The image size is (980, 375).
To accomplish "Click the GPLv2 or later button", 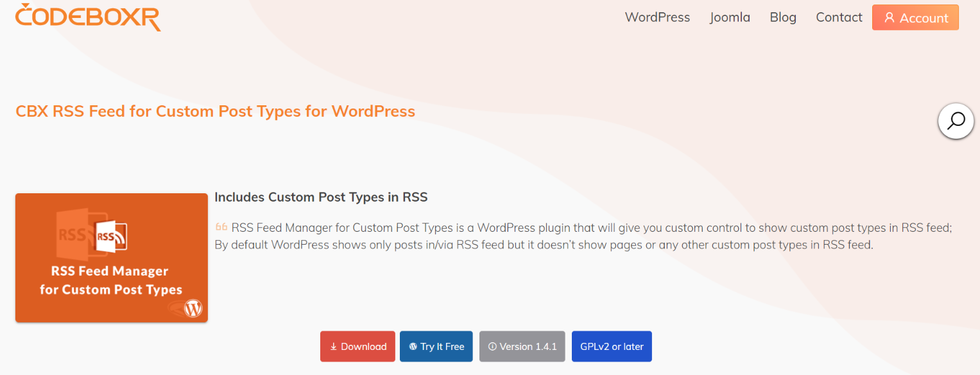I will coord(612,347).
